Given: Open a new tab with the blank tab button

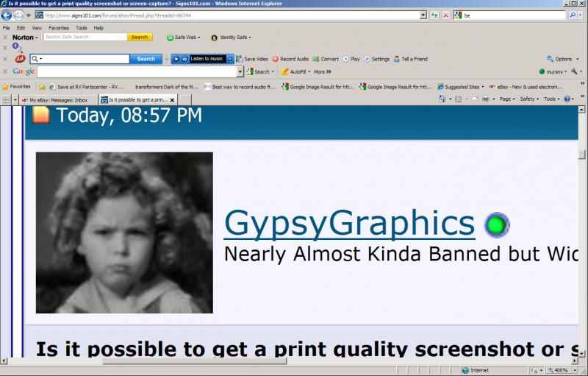Looking at the screenshot, I should click(x=184, y=100).
